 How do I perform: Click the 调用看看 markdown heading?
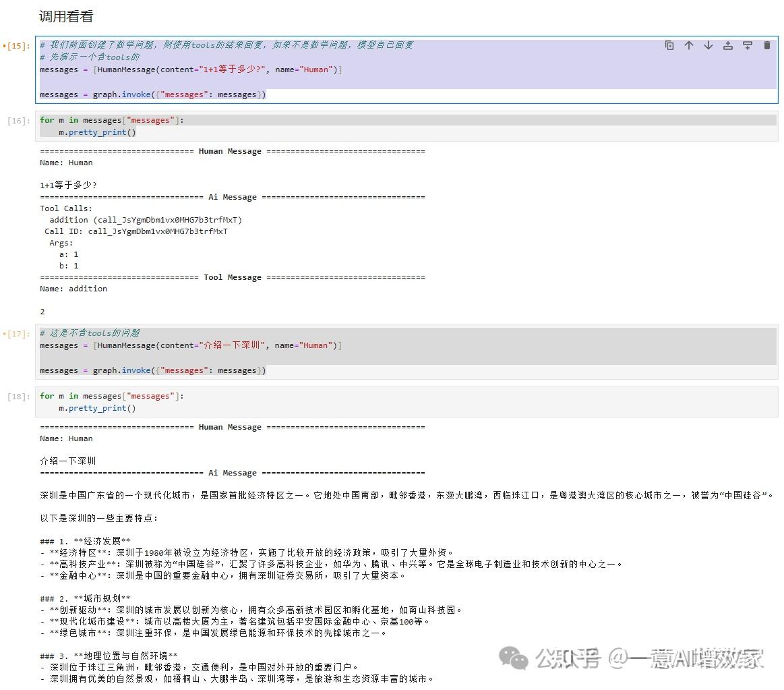(66, 16)
